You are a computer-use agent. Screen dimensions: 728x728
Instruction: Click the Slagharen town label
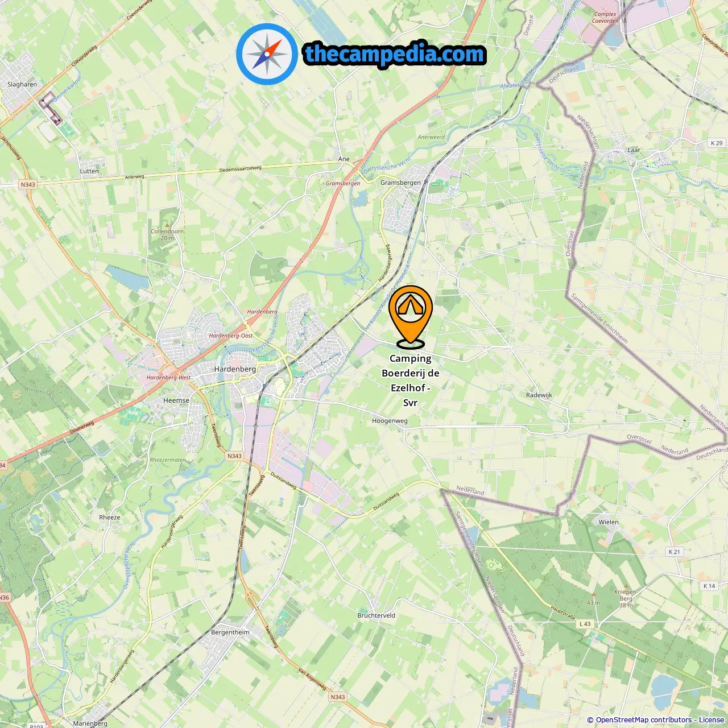[22, 85]
